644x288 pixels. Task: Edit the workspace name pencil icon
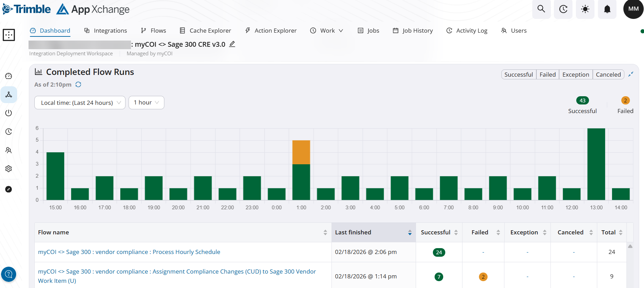[x=232, y=44]
